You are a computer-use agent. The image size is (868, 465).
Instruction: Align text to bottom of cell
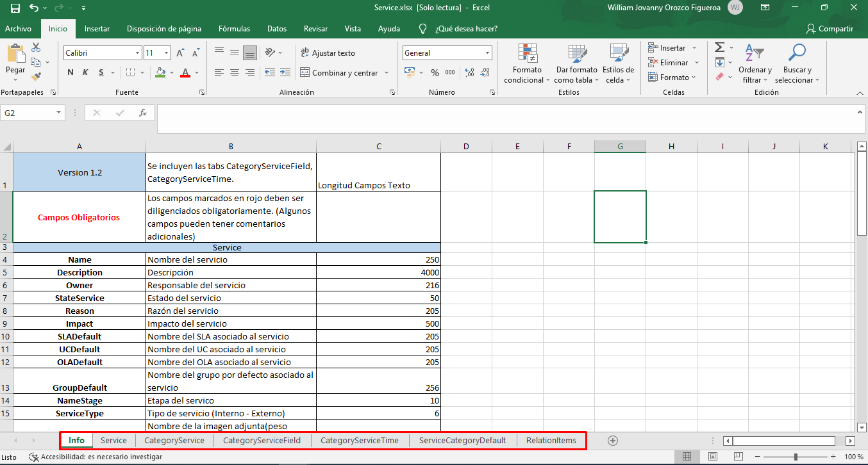pos(250,53)
